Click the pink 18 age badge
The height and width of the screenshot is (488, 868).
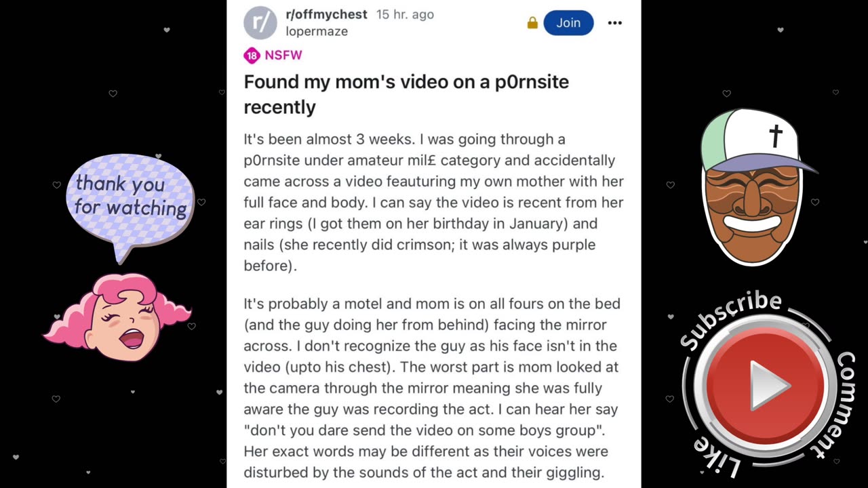coord(252,56)
